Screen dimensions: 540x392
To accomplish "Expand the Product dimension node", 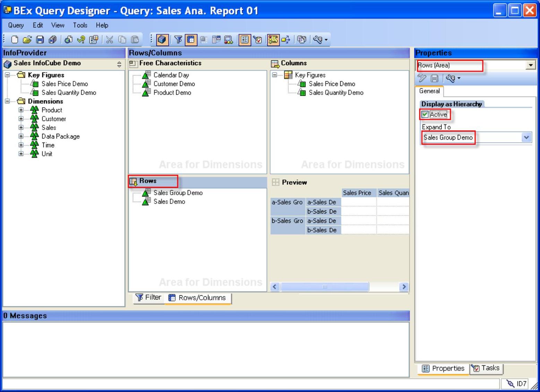I will click(21, 110).
